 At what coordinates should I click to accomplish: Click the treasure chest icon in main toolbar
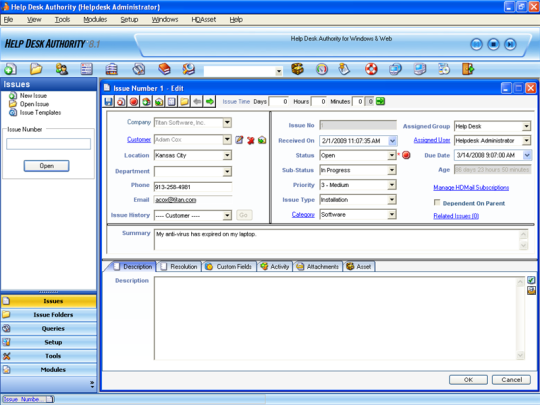pos(297,69)
